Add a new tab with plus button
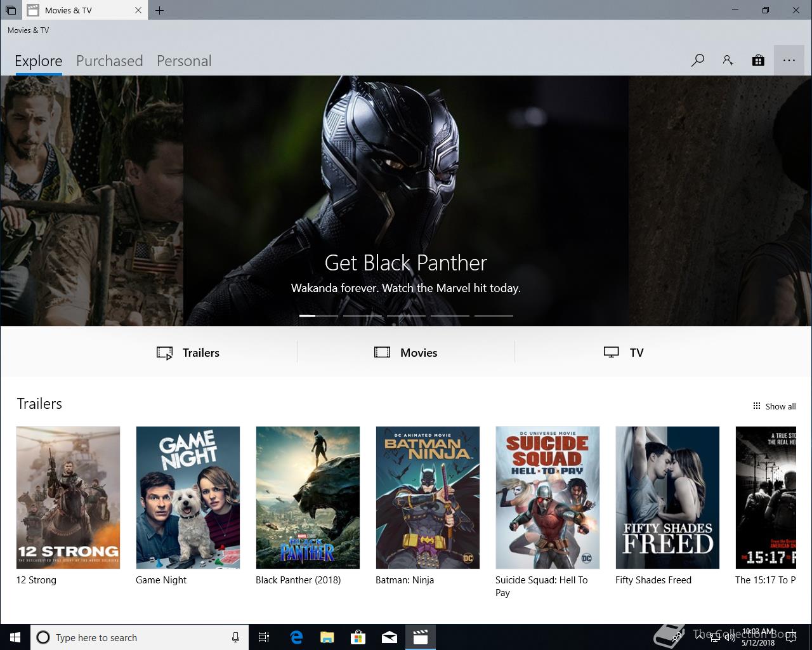 tap(159, 10)
